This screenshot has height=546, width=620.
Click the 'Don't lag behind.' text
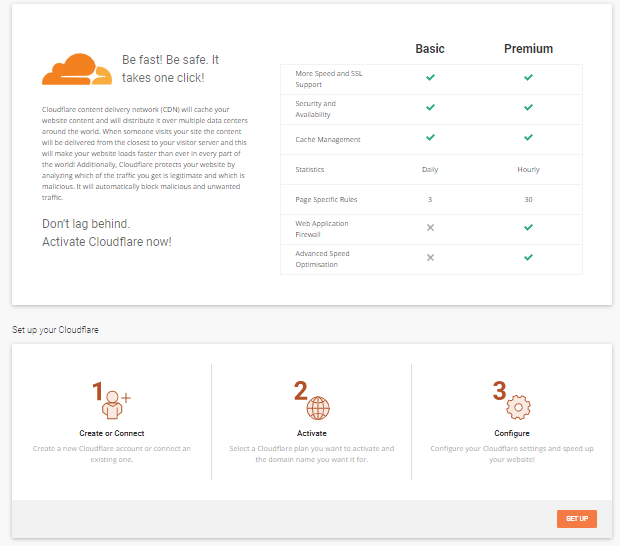point(86,224)
